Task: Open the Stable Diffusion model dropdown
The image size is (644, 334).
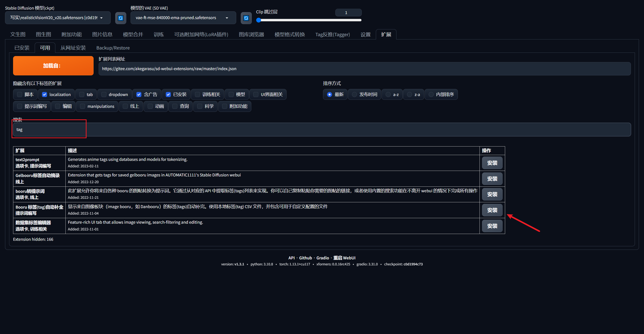Action: point(58,18)
